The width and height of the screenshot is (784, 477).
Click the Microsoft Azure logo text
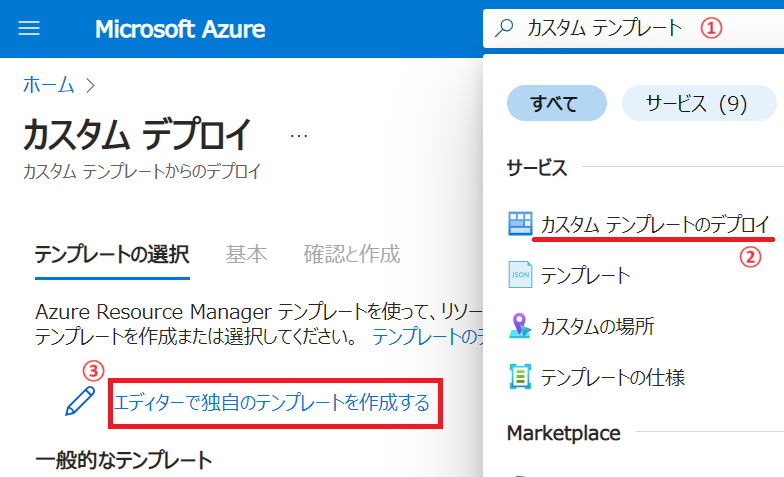coord(180,29)
